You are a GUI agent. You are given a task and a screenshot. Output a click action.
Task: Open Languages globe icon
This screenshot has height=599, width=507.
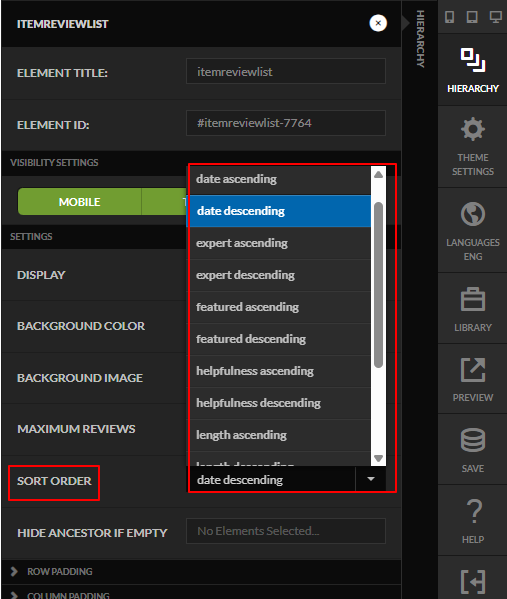pyautogui.click(x=473, y=214)
